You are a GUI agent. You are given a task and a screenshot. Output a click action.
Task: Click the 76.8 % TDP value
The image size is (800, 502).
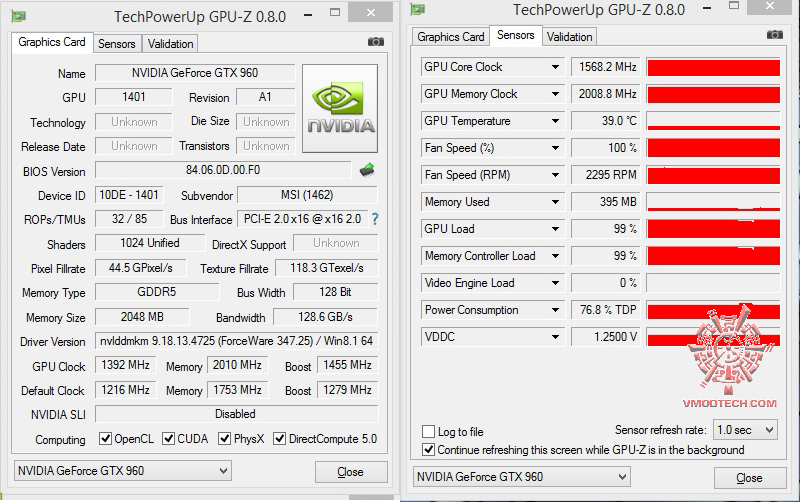click(607, 311)
